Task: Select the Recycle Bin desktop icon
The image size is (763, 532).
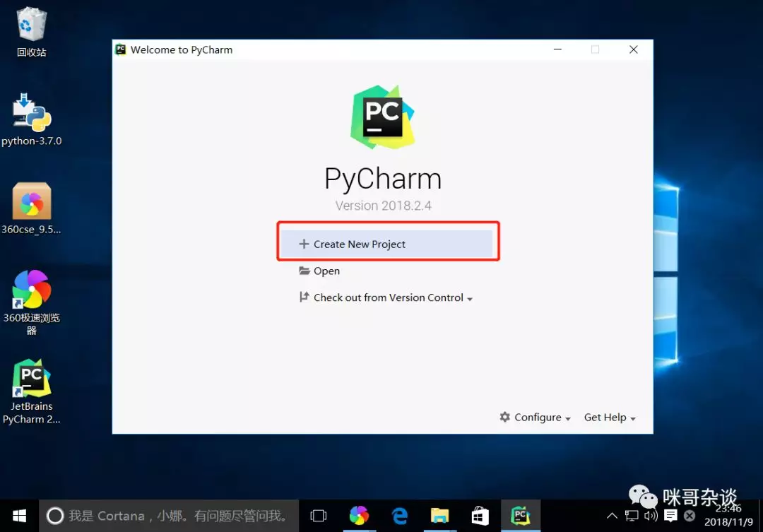Action: (32, 32)
